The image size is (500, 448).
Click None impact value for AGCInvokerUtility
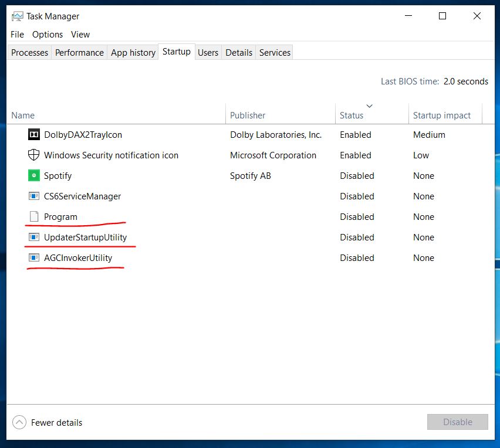[x=424, y=258]
